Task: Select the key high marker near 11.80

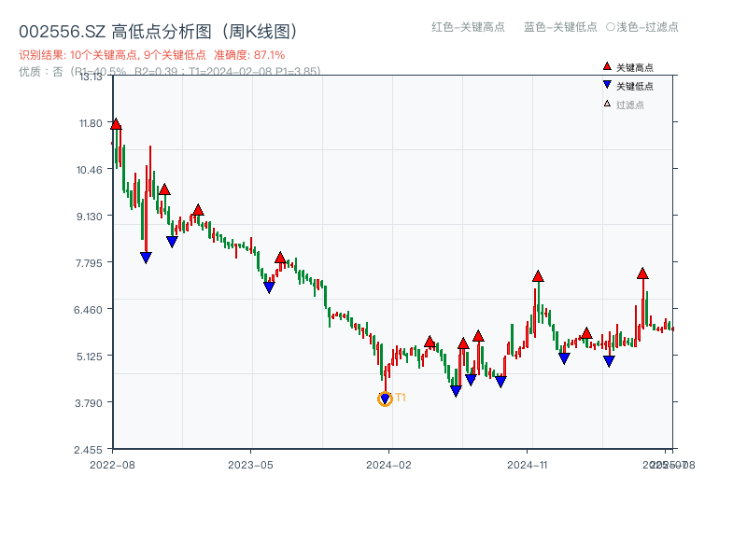Action: [x=116, y=123]
